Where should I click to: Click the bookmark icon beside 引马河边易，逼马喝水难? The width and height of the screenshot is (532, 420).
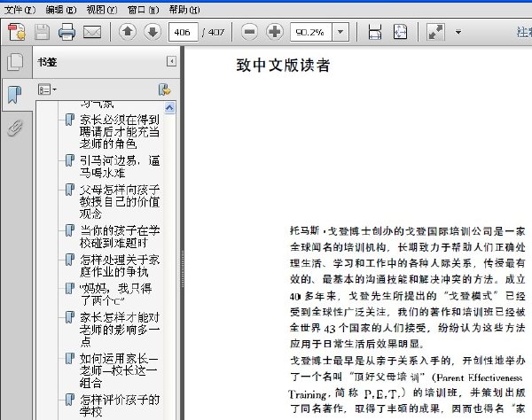tap(69, 160)
